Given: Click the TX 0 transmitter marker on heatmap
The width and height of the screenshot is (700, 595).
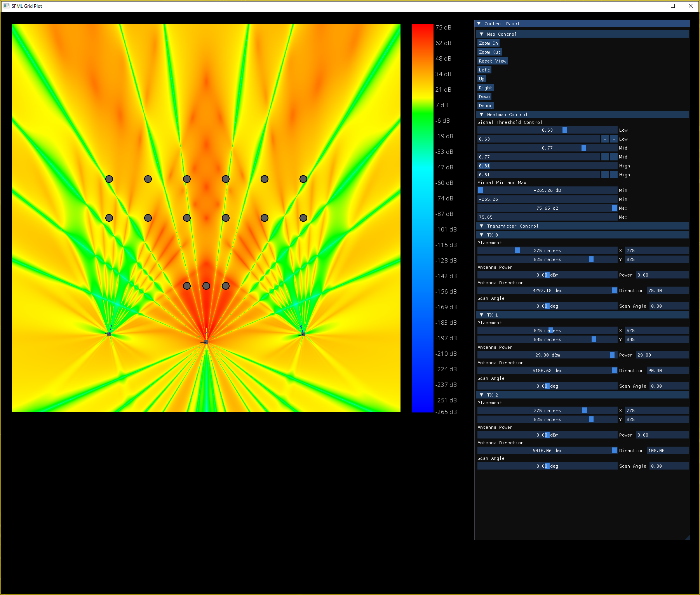Looking at the screenshot, I should (x=109, y=334).
